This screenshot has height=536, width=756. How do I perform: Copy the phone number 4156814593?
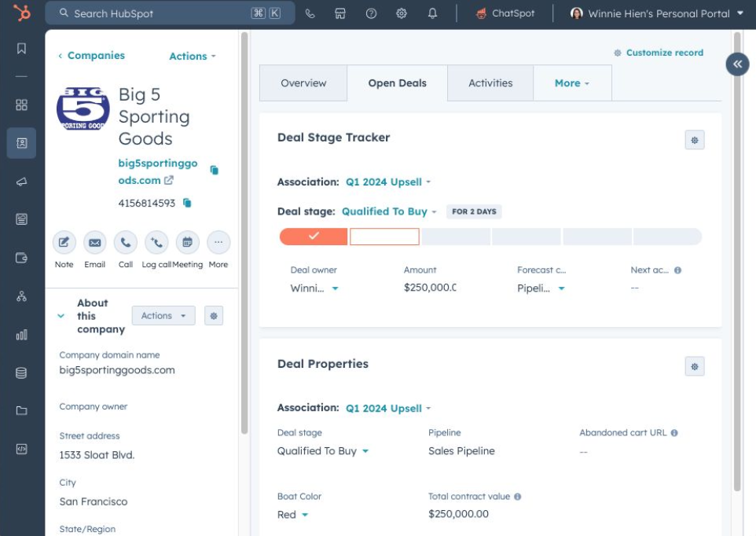point(187,203)
